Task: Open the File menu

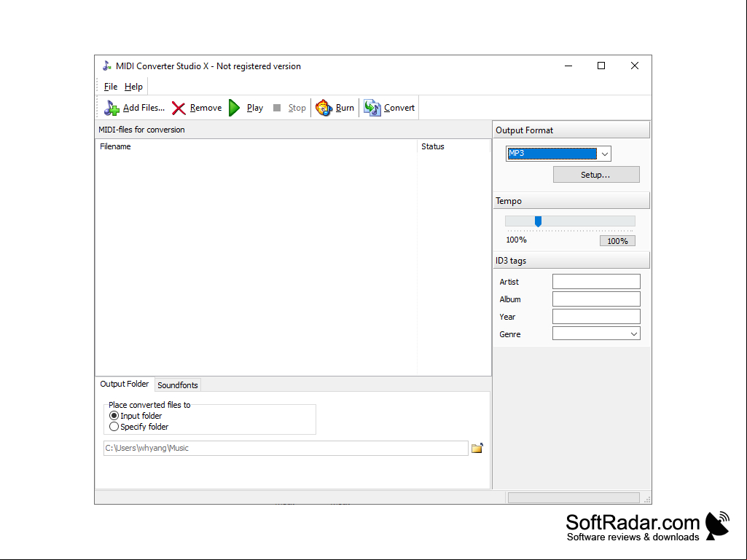Action: (x=111, y=87)
